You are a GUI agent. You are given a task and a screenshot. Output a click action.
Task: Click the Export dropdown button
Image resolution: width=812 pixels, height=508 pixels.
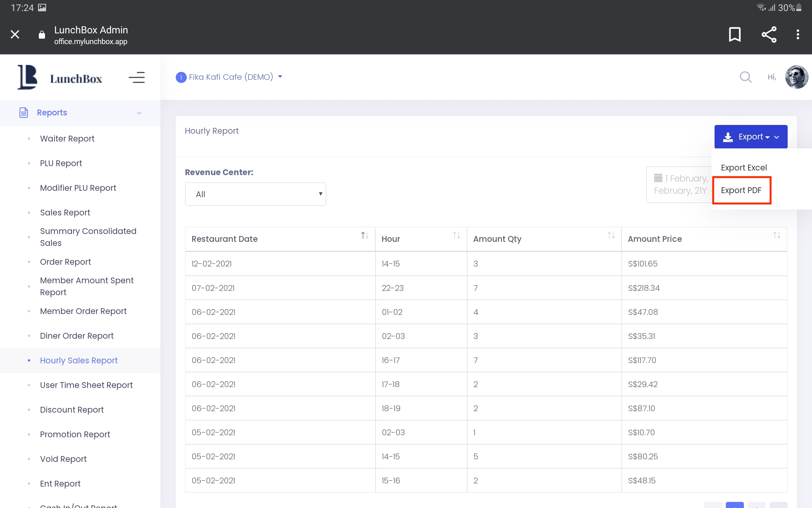coord(751,137)
